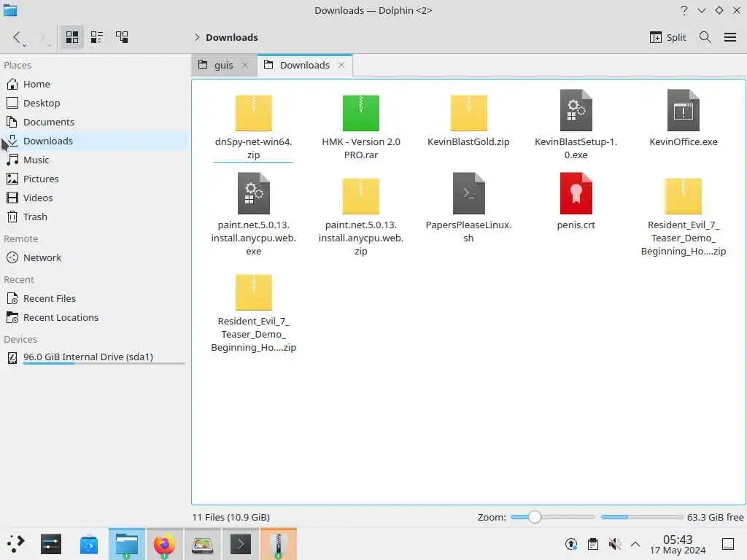Viewport: 747px width, 560px height.
Task: Open the window help question mark
Action: (x=684, y=10)
